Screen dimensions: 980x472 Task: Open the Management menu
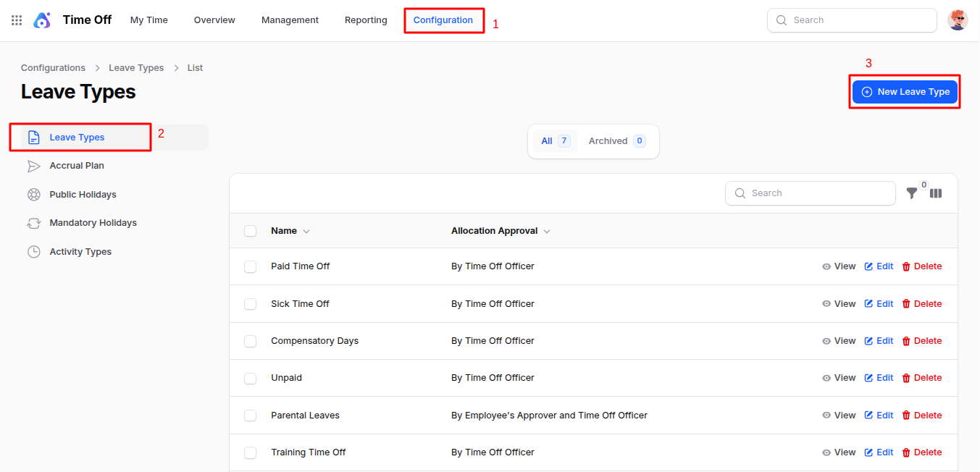290,20
